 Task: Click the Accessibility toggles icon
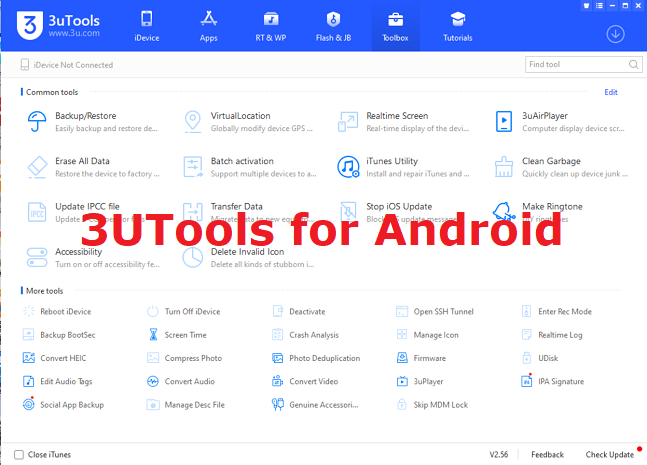(37, 257)
